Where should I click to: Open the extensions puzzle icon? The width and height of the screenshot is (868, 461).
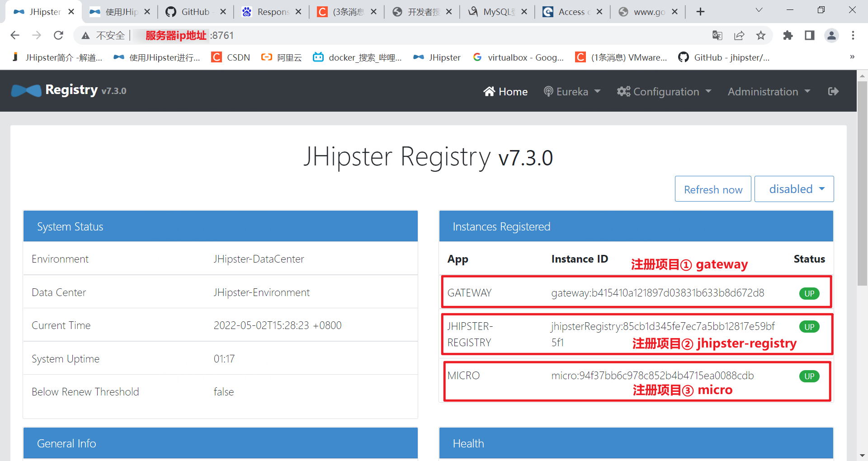click(x=788, y=35)
